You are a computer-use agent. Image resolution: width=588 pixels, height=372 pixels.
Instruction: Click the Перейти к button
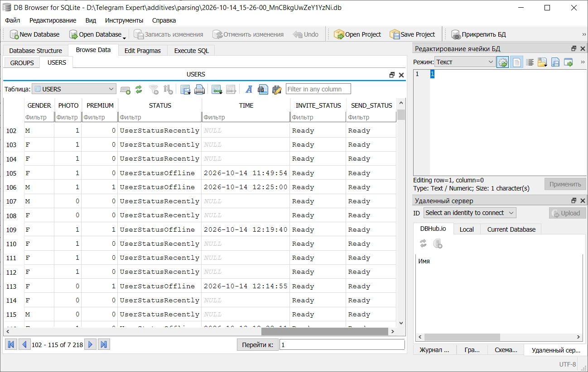pos(257,345)
